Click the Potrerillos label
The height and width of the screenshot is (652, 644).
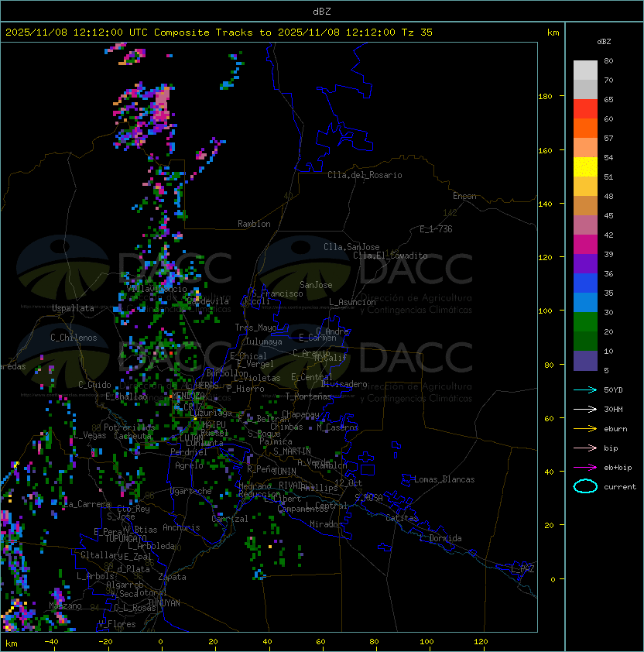129,427
